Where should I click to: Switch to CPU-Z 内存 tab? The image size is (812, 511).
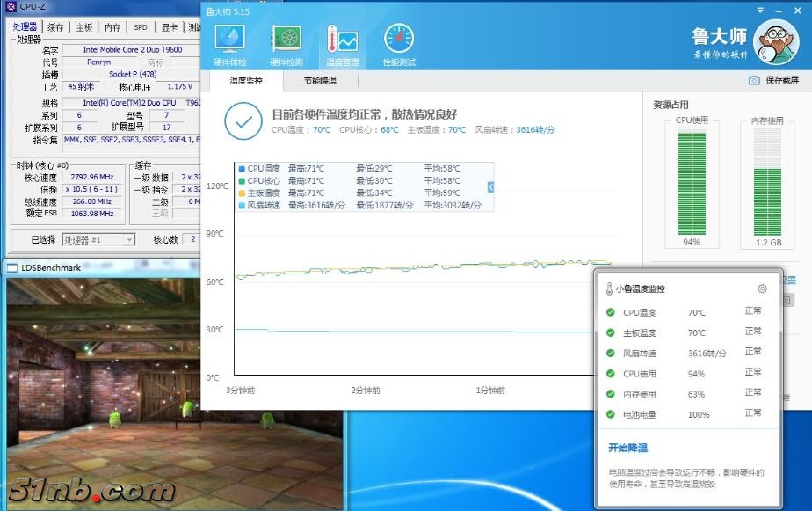[x=112, y=27]
